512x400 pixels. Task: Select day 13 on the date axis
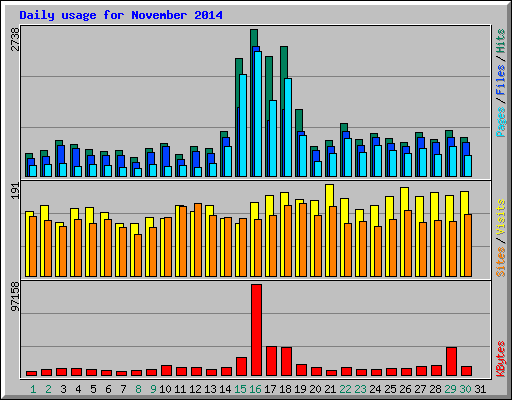210,389
